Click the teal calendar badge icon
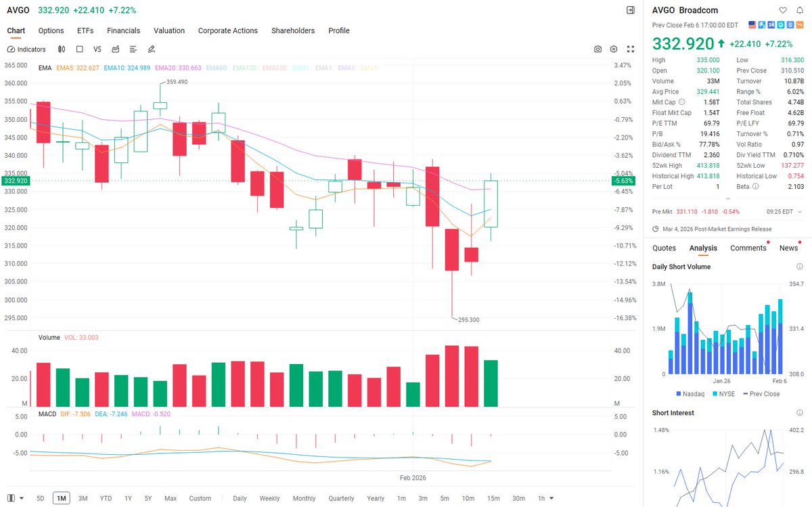Image resolution: width=812 pixels, height=507 pixels. point(780,25)
